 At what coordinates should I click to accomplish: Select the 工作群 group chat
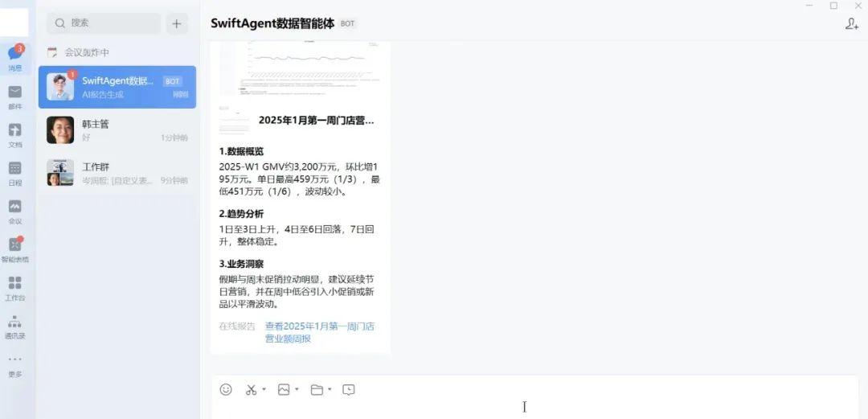point(117,173)
